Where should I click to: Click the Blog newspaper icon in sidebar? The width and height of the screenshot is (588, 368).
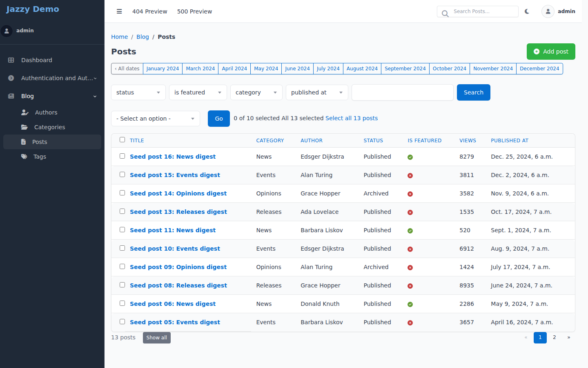[x=11, y=96]
